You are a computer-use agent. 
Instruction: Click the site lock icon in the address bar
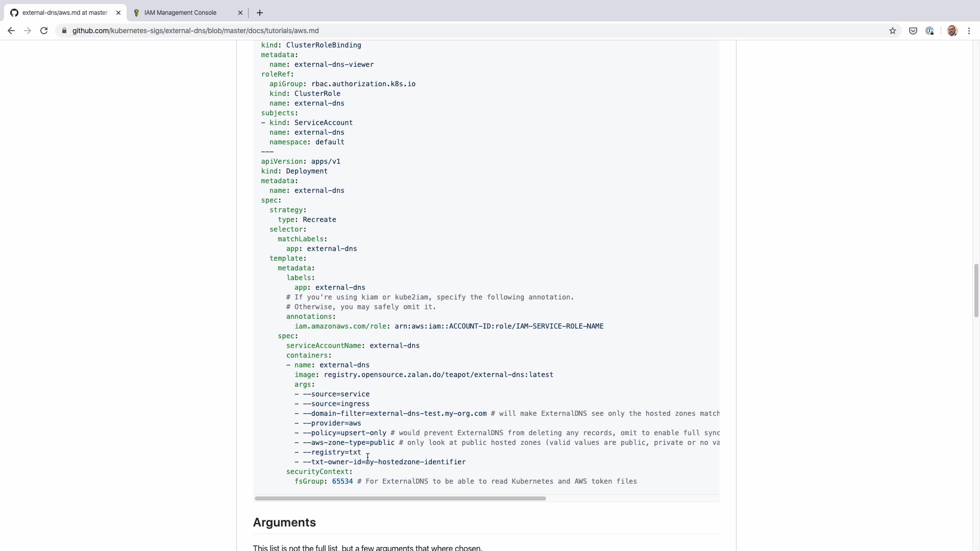(64, 31)
